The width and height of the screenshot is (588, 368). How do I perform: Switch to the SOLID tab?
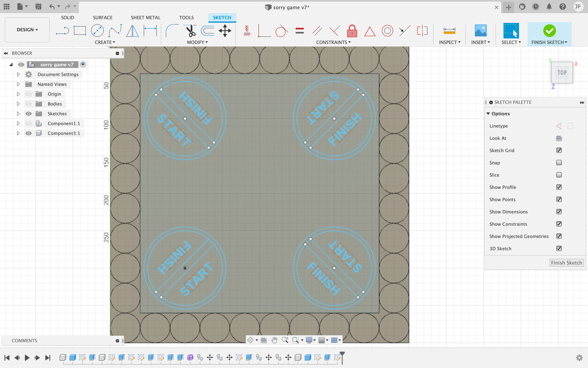pos(67,18)
